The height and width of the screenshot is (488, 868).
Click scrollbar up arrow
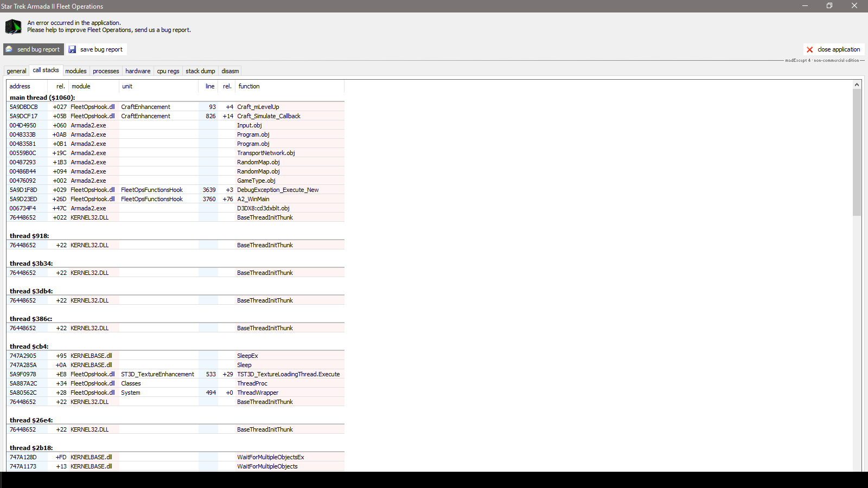pos(857,85)
